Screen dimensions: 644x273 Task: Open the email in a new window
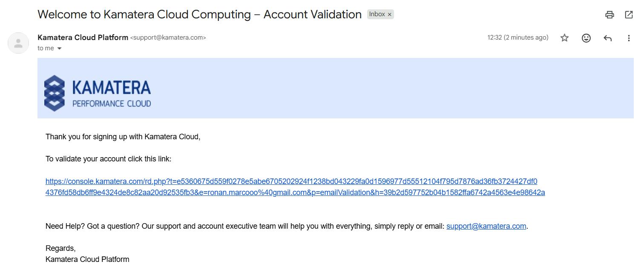629,14
